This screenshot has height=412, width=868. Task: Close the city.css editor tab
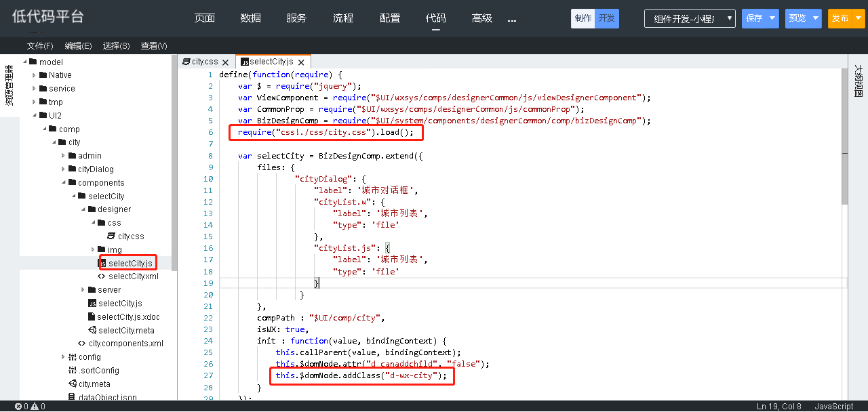[x=226, y=62]
